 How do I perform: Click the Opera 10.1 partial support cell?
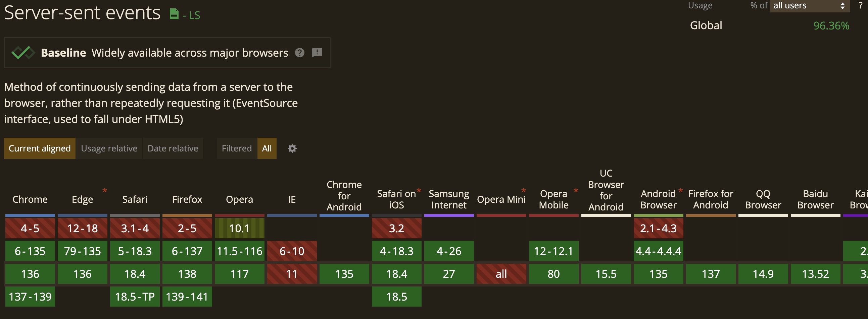point(239,228)
